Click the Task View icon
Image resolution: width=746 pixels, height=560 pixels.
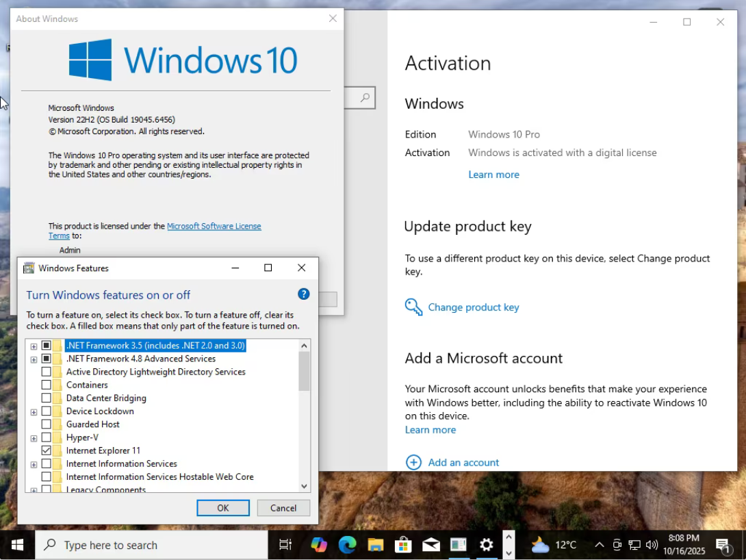pyautogui.click(x=285, y=545)
